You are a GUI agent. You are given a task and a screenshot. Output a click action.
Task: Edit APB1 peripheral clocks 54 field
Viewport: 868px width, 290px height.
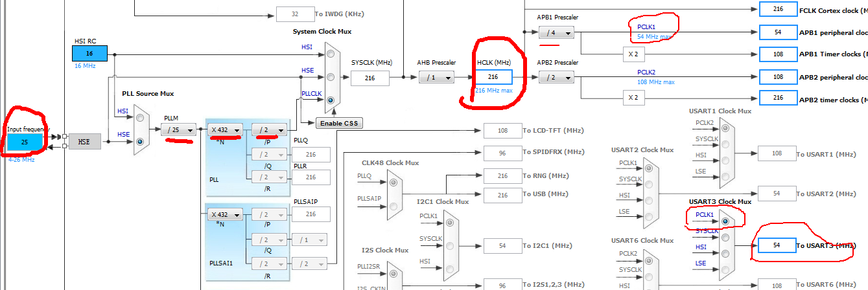[778, 32]
